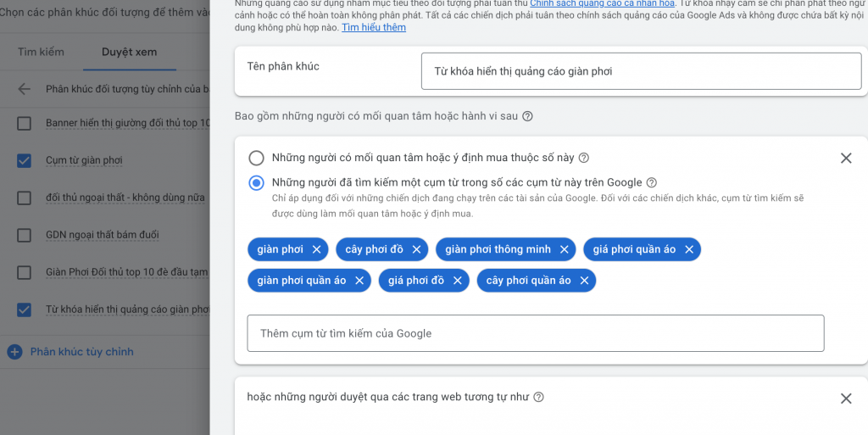Screen dimensions: 868x435
Task: Switch to the 'Tìm kiếm' tab
Action: pos(41,52)
